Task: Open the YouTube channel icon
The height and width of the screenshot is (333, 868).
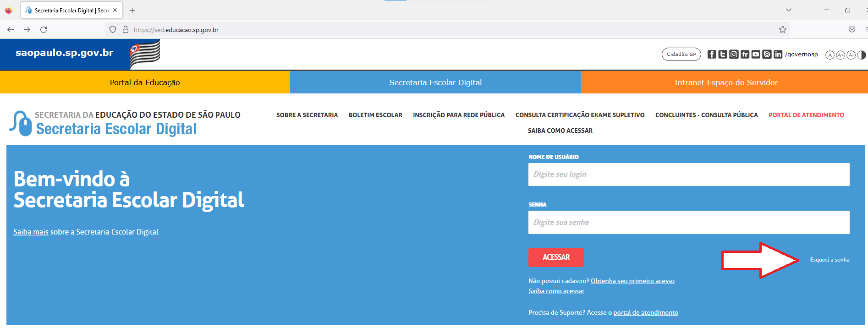Action: (756, 55)
